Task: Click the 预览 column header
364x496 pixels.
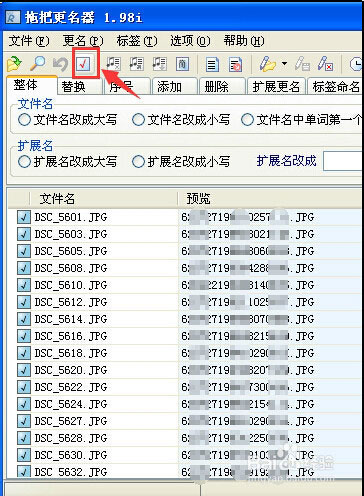Action: [270, 199]
